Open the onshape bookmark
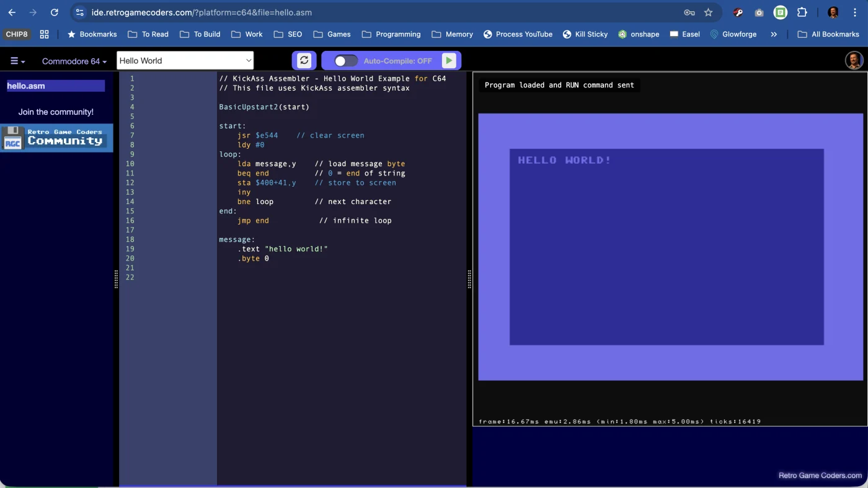Viewport: 868px width, 488px height. 638,34
